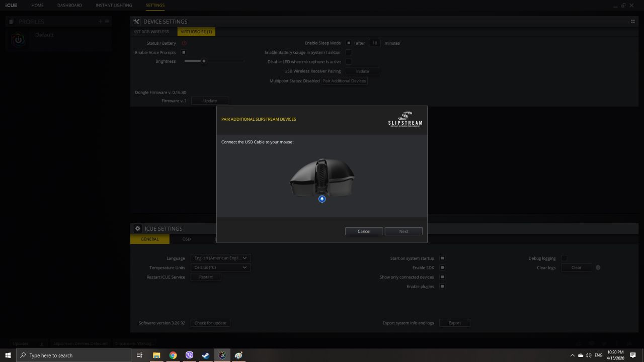Click Restart iCUE Service button

coord(206,277)
